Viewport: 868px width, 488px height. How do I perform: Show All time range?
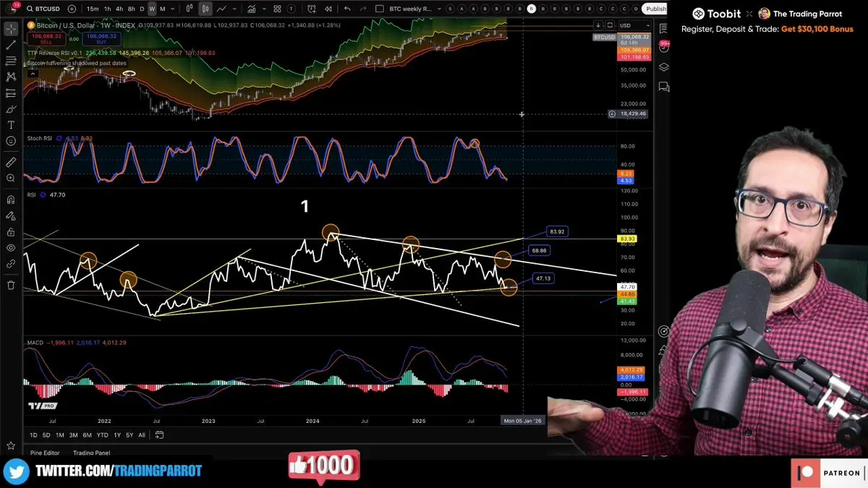142,435
